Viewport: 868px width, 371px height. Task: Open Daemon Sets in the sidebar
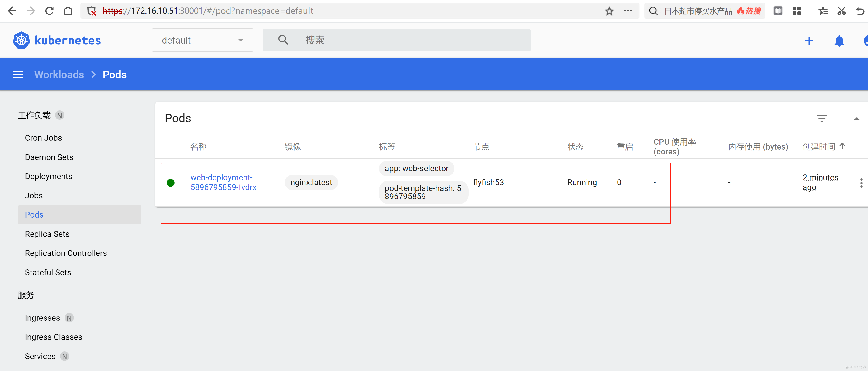[x=49, y=157]
